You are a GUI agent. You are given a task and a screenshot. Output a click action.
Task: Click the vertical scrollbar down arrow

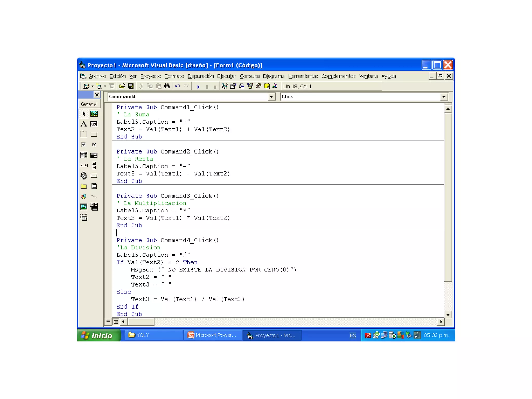(448, 315)
